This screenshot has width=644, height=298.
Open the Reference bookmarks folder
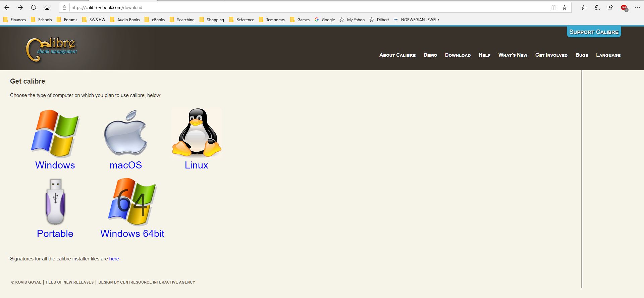(241, 20)
